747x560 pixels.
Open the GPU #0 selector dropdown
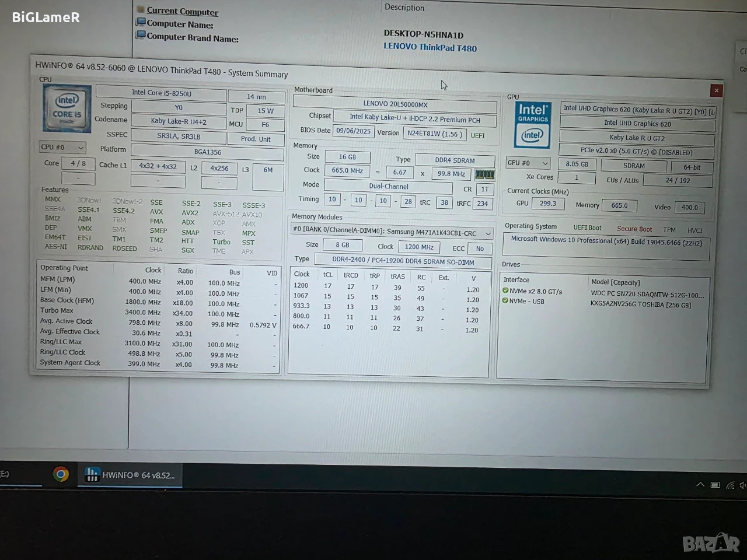[528, 163]
